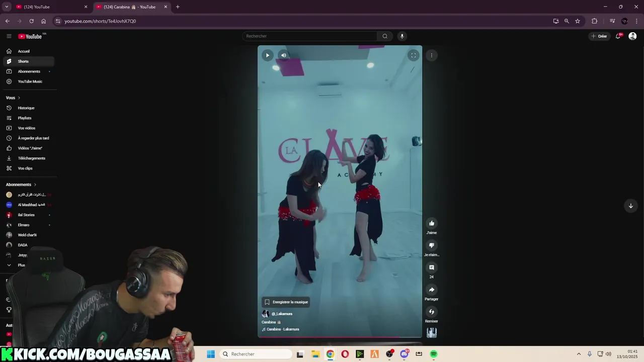Open the comments showing 24
The width and height of the screenshot is (644, 362).
tap(431, 267)
